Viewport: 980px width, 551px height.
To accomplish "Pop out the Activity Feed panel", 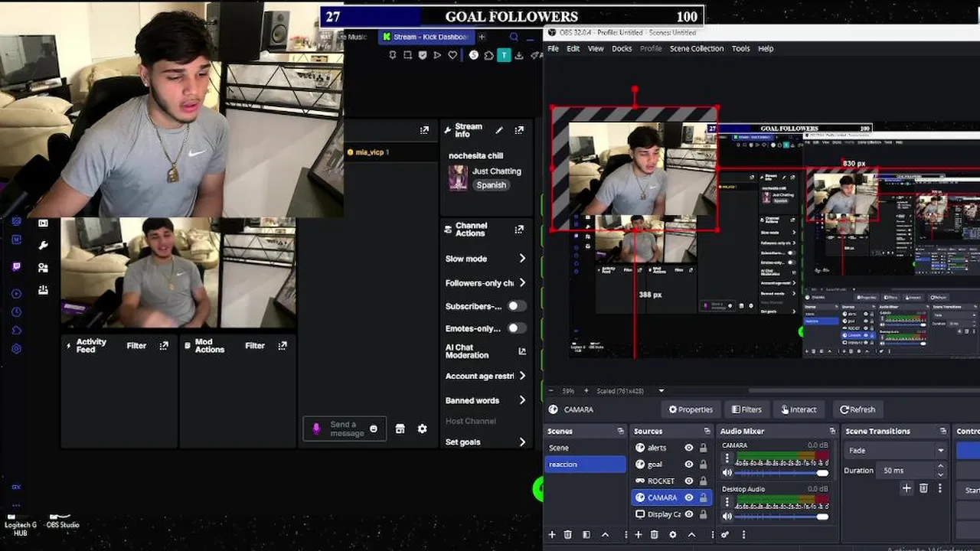I will coord(164,346).
